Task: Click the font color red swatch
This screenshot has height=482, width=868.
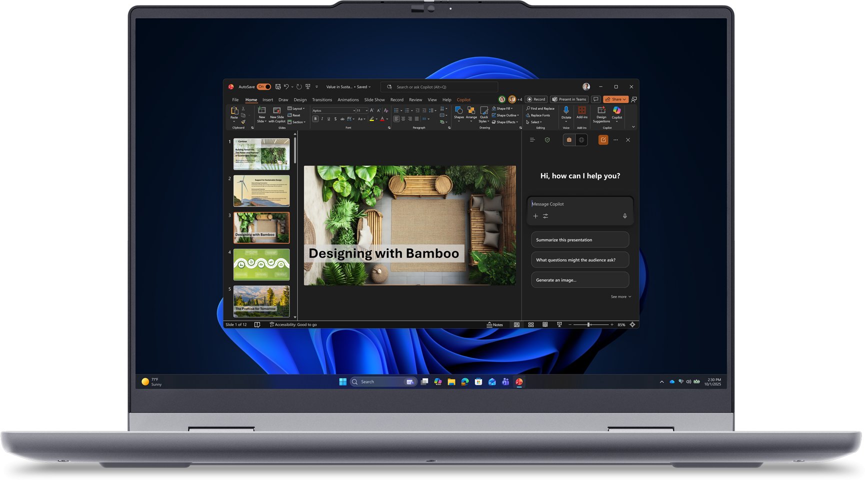Action: [382, 119]
